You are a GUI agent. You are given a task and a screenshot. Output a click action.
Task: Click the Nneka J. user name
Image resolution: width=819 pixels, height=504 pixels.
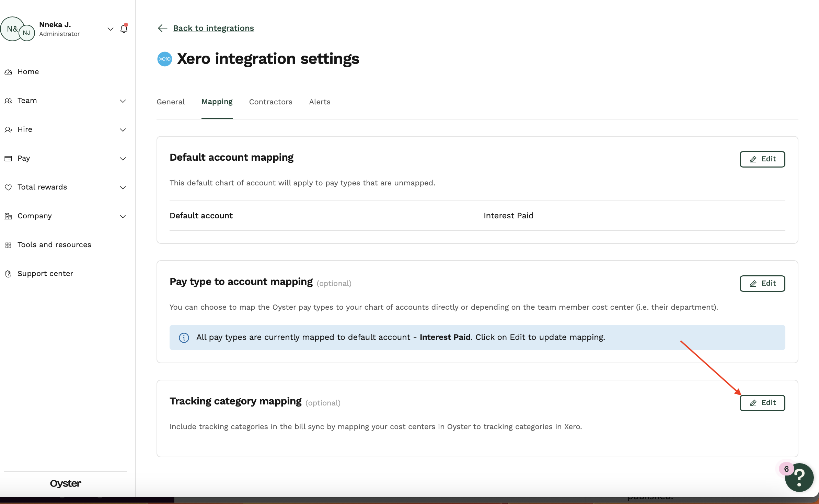point(55,25)
